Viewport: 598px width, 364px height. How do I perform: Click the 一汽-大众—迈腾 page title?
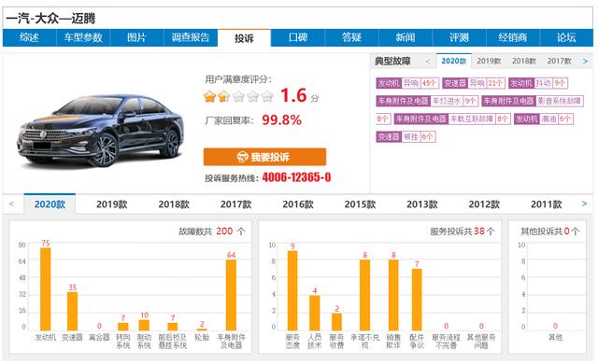pos(50,19)
